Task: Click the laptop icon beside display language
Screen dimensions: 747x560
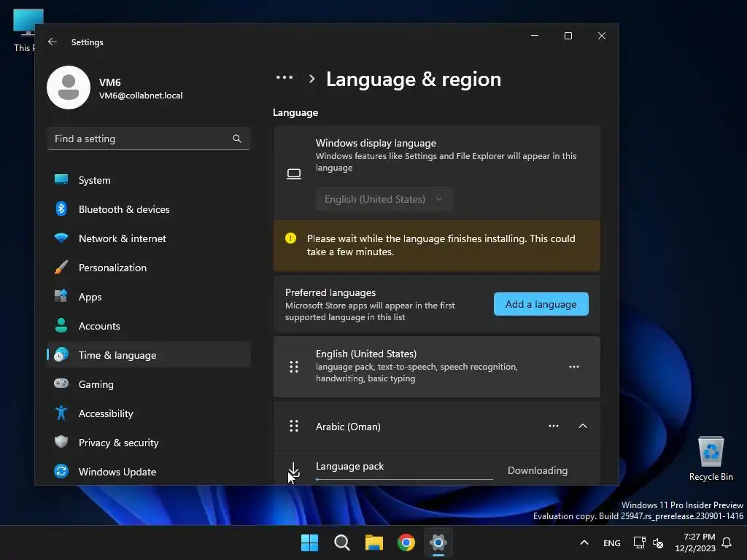Action: click(x=294, y=174)
